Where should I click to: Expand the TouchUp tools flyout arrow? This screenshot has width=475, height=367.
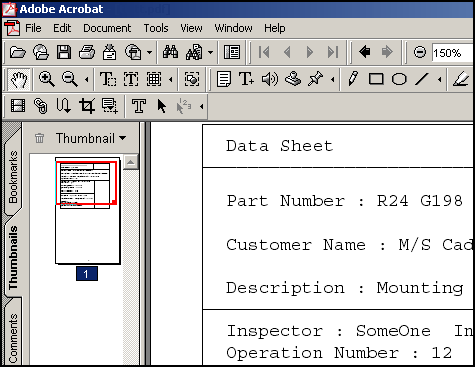201,106
